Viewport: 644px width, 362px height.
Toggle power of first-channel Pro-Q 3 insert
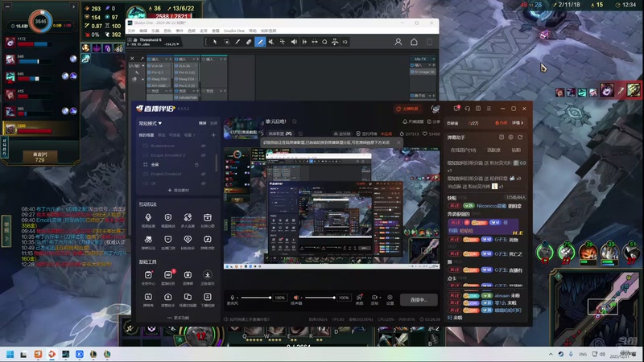point(149,72)
